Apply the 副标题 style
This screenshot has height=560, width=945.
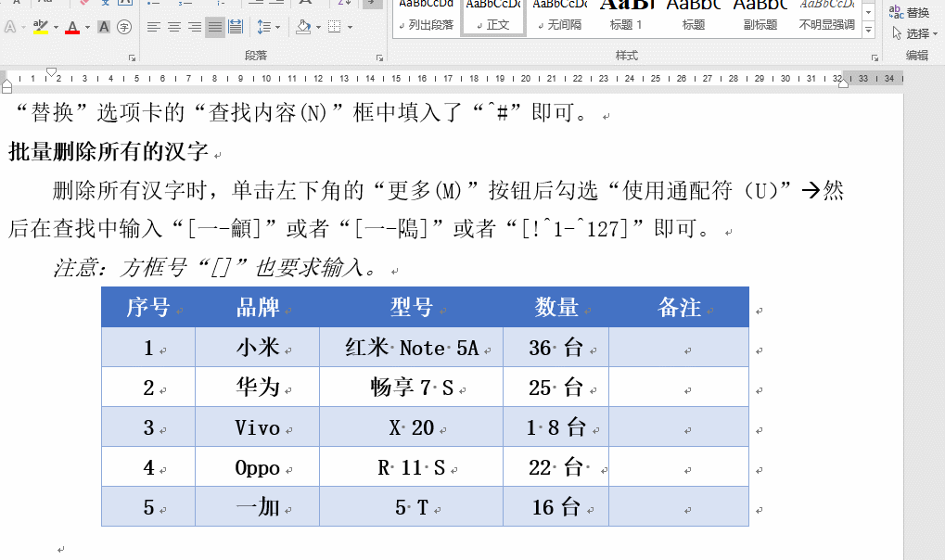click(760, 17)
